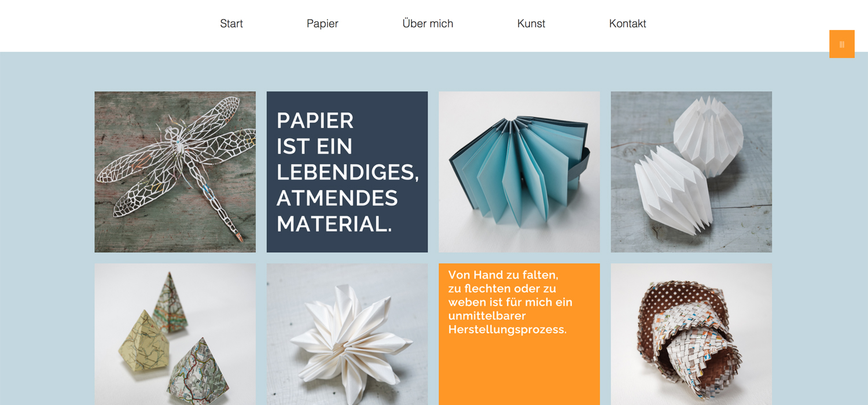Image resolution: width=868 pixels, height=405 pixels.
Task: Click the word Herstellungsprozess in orange tile
Action: (507, 330)
